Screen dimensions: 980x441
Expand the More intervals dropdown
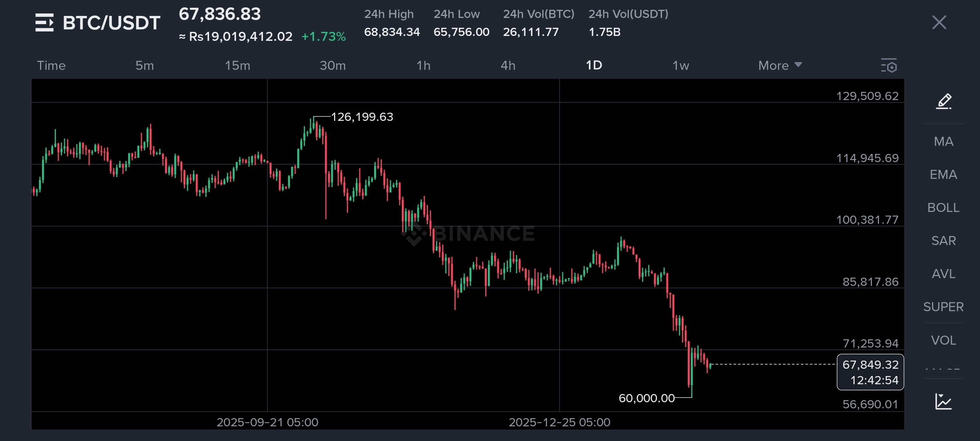pyautogui.click(x=780, y=65)
